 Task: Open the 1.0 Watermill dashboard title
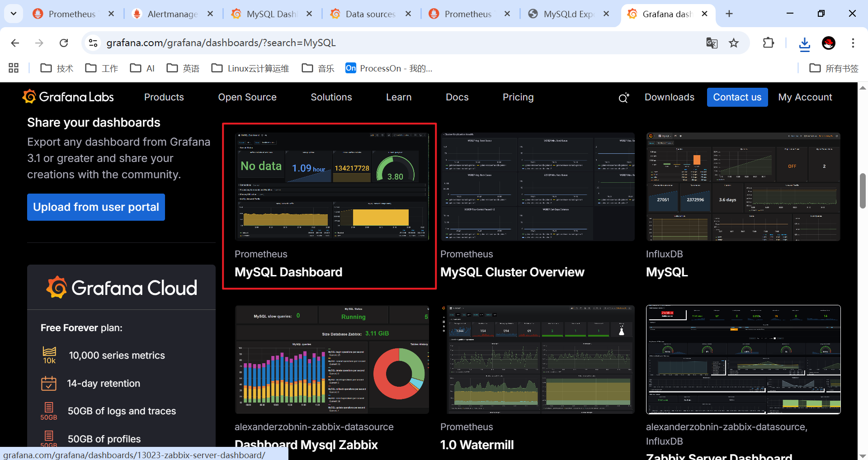477,445
